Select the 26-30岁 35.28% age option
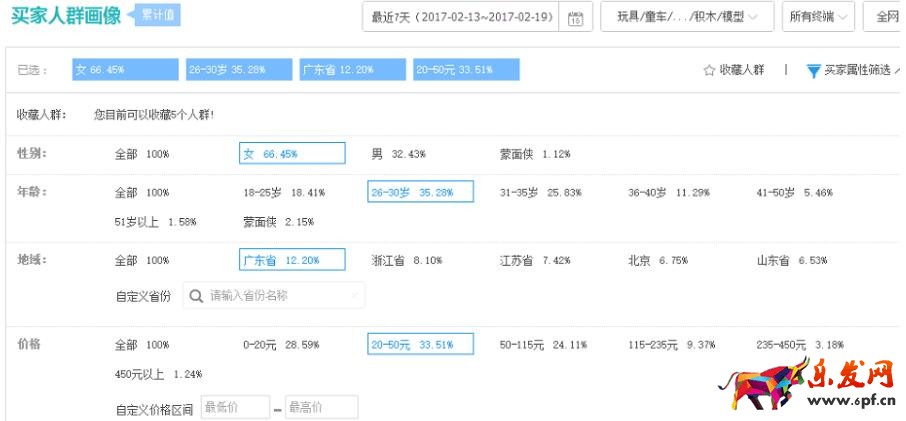 click(420, 192)
